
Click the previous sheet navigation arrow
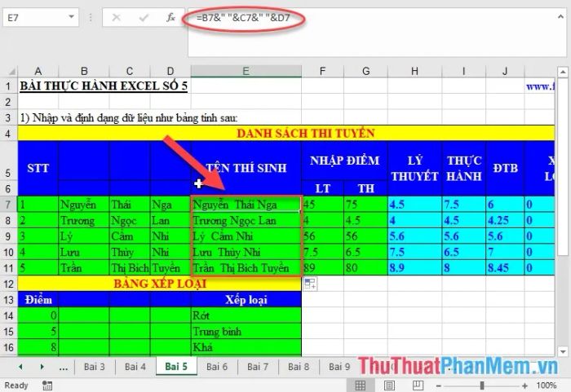[x=20, y=367]
